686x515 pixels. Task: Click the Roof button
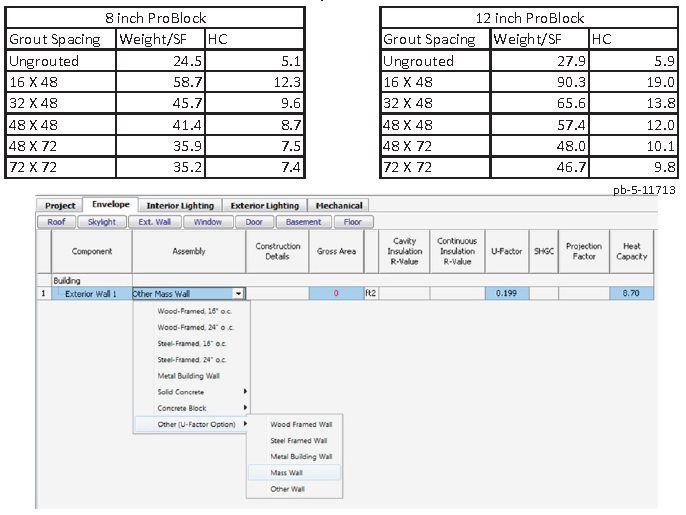(56, 222)
